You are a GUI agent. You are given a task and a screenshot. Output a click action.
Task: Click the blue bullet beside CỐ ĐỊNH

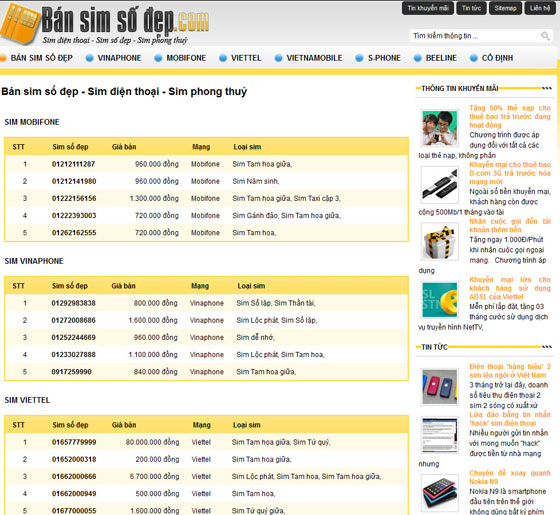coord(474,58)
